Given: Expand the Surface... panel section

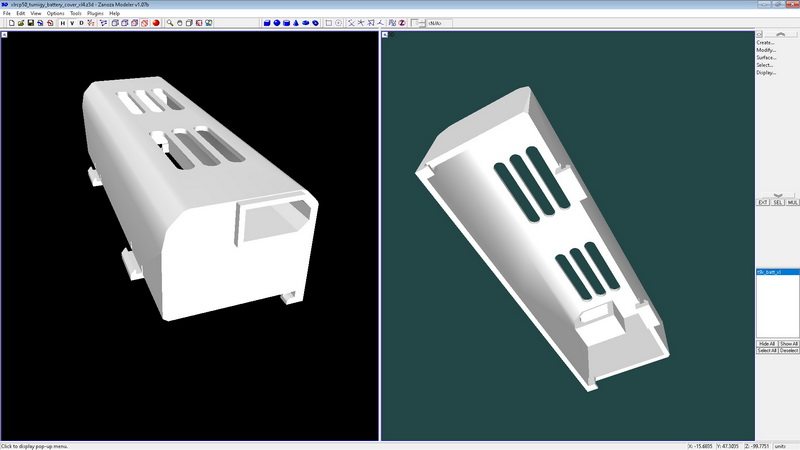Looking at the screenshot, I should tap(767, 57).
